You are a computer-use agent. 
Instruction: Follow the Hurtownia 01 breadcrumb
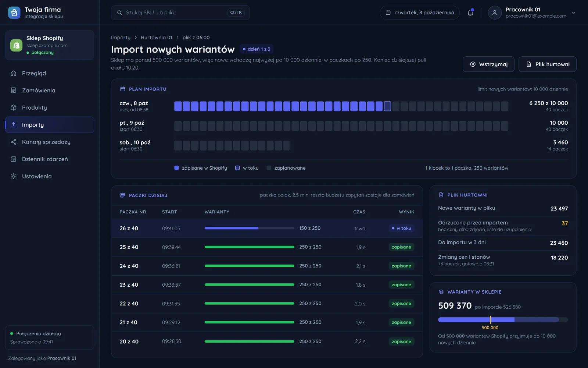[x=156, y=38]
